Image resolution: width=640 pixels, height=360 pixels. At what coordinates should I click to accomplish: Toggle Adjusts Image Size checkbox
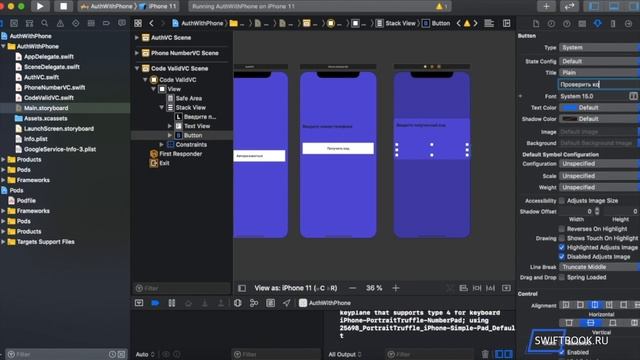point(562,200)
